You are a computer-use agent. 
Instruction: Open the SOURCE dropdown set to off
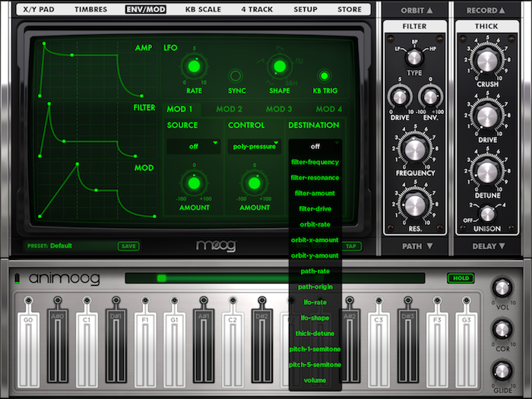click(193, 146)
